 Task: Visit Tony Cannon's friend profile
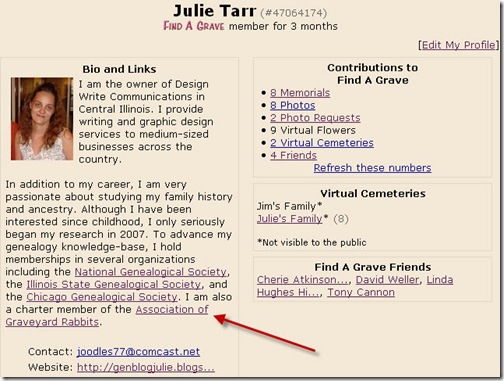[x=361, y=292]
